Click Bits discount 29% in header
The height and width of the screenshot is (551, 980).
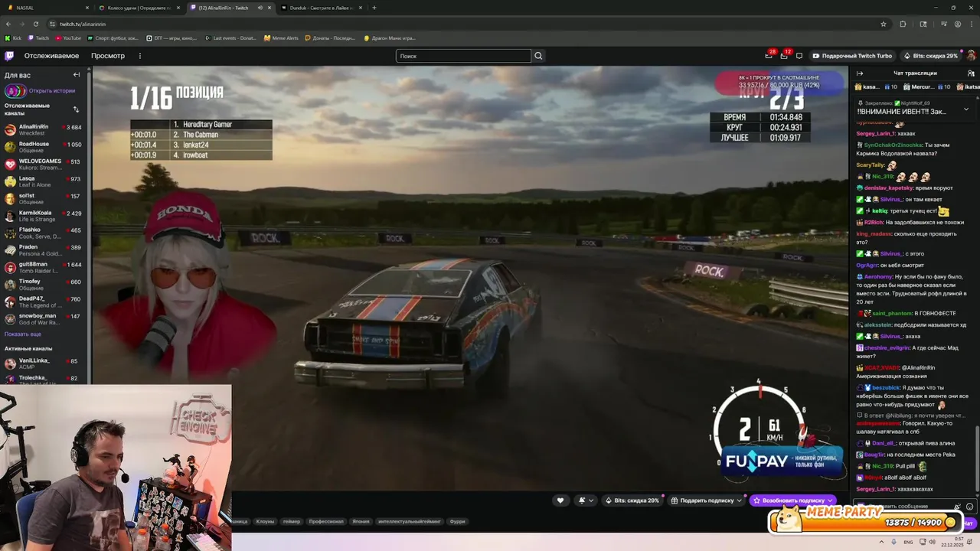pos(930,56)
